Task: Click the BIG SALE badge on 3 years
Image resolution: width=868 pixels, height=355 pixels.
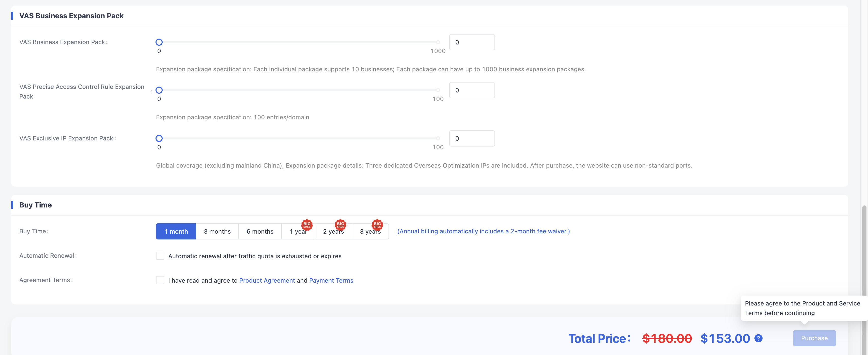Action: click(377, 225)
